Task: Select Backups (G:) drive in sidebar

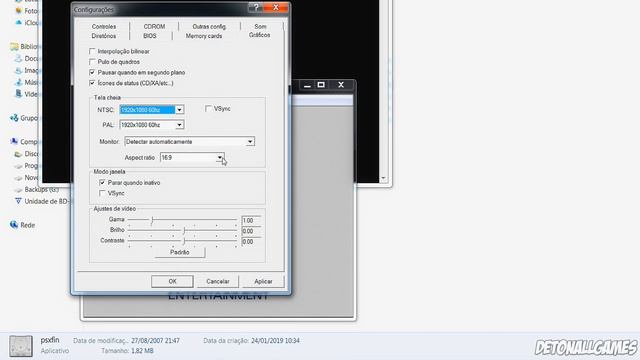Action: [x=42, y=189]
